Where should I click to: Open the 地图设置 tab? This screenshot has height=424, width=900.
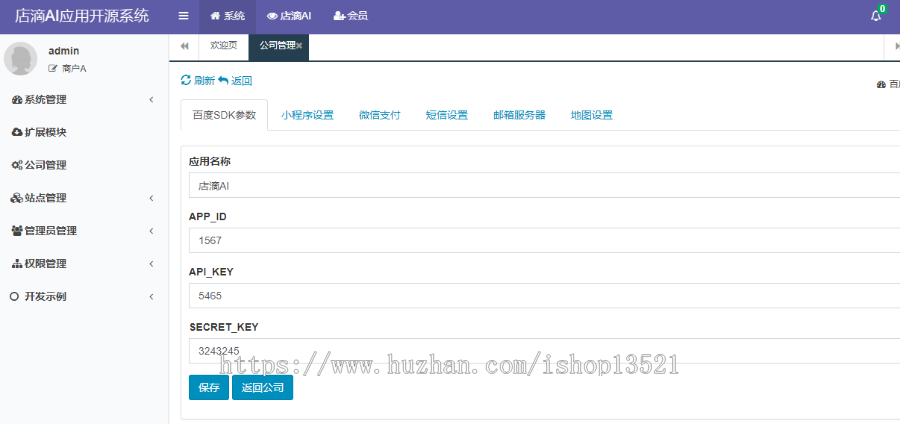click(x=592, y=115)
